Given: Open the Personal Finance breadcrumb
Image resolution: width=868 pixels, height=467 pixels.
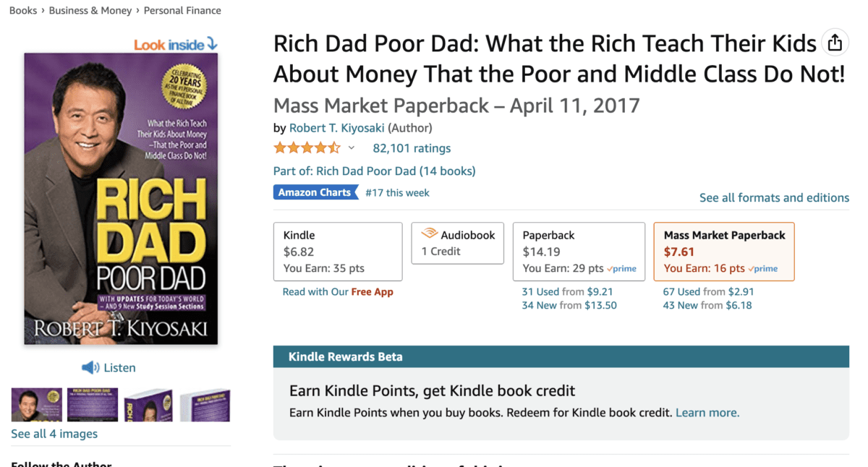Looking at the screenshot, I should coord(182,11).
